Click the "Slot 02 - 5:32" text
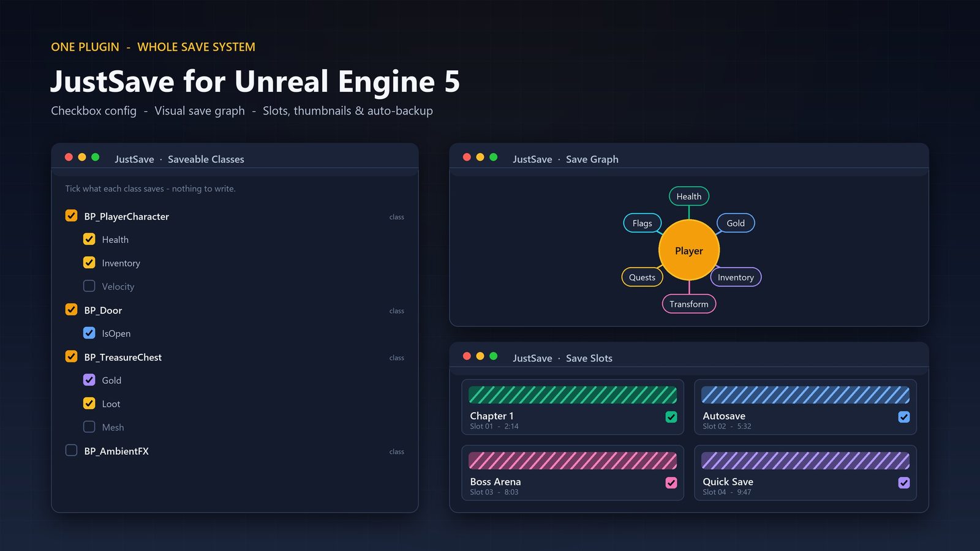 click(727, 426)
